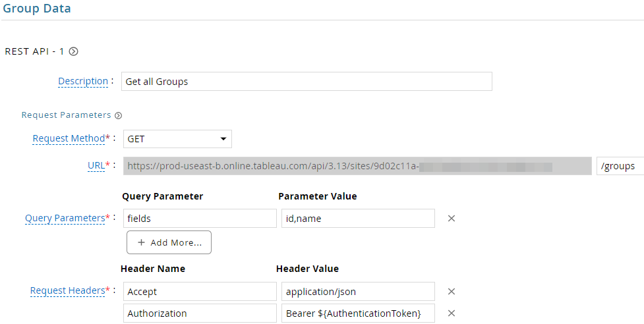Click the application/json header value input
Image resolution: width=644 pixels, height=324 pixels.
[x=358, y=292]
